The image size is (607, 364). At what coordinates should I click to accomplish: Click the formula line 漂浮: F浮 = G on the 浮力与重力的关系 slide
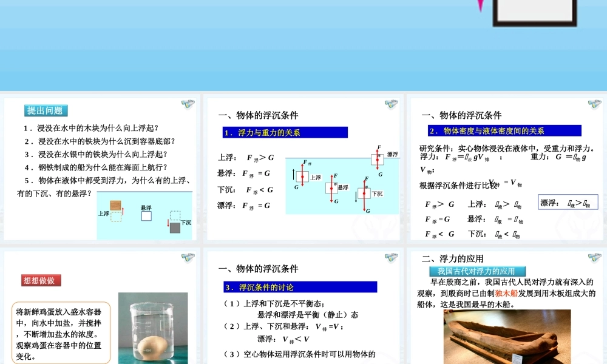point(244,206)
